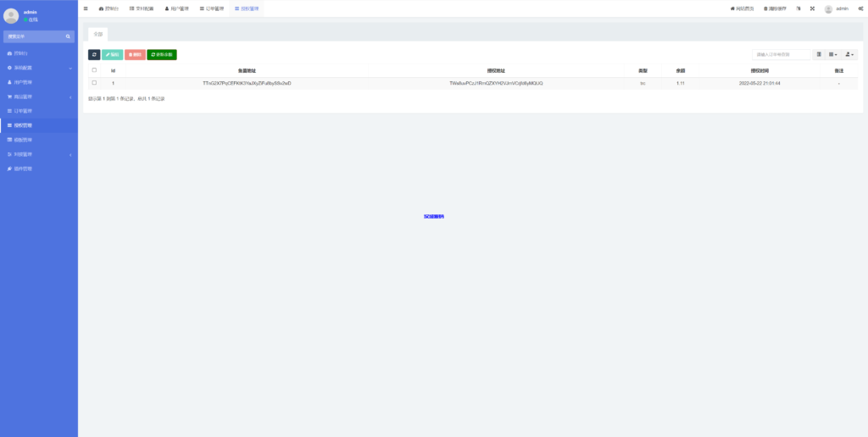Click the language switch icon in header
This screenshot has width=868, height=437.
pyautogui.click(x=798, y=8)
